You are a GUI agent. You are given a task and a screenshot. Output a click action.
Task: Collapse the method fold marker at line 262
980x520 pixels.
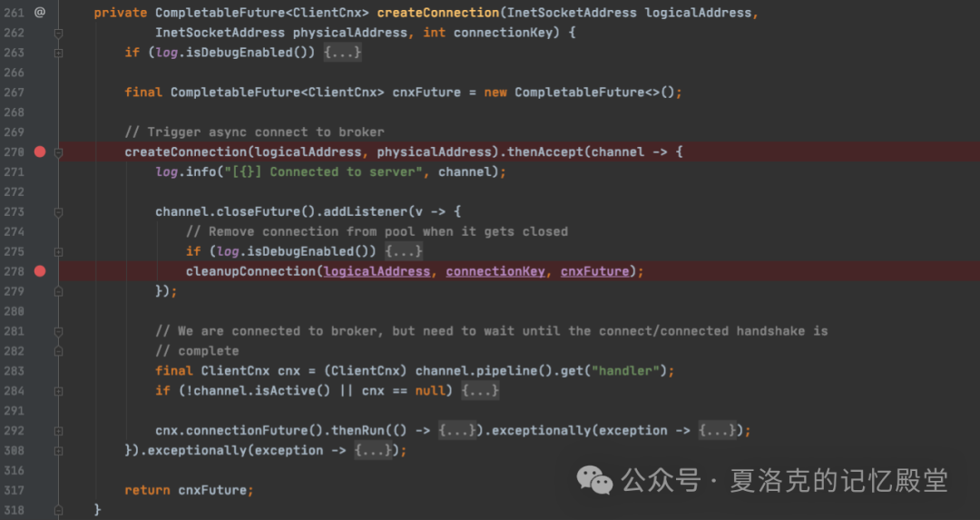(58, 33)
